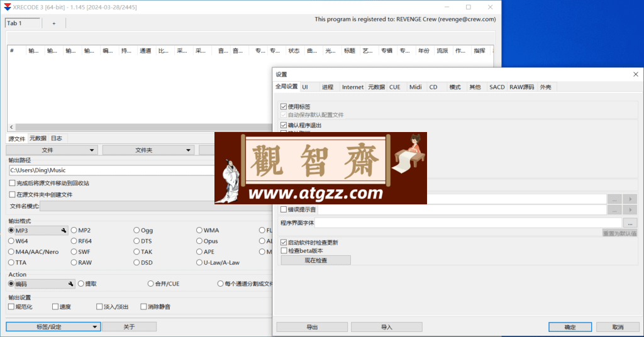Select the DTS output format
Viewport: 644px width, 337px height.
click(x=136, y=241)
